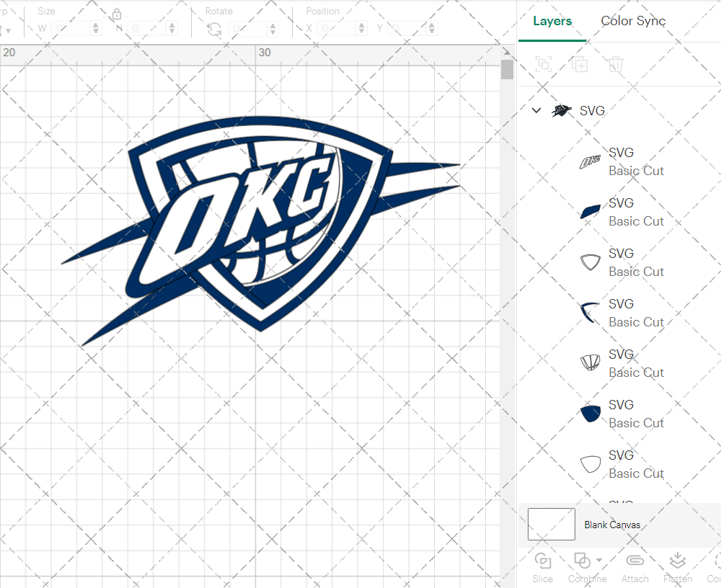Click the canvas scroll-up arrow
This screenshot has width=721, height=588.
click(x=507, y=51)
